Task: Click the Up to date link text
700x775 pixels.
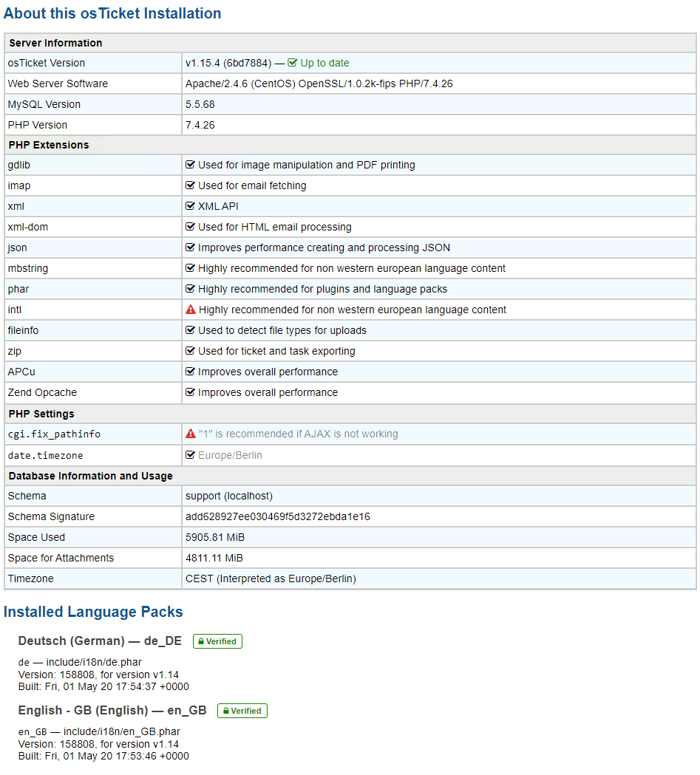Action: point(324,63)
